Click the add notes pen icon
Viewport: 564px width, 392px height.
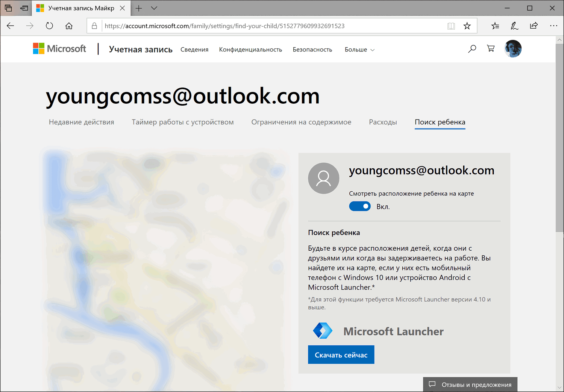(514, 26)
